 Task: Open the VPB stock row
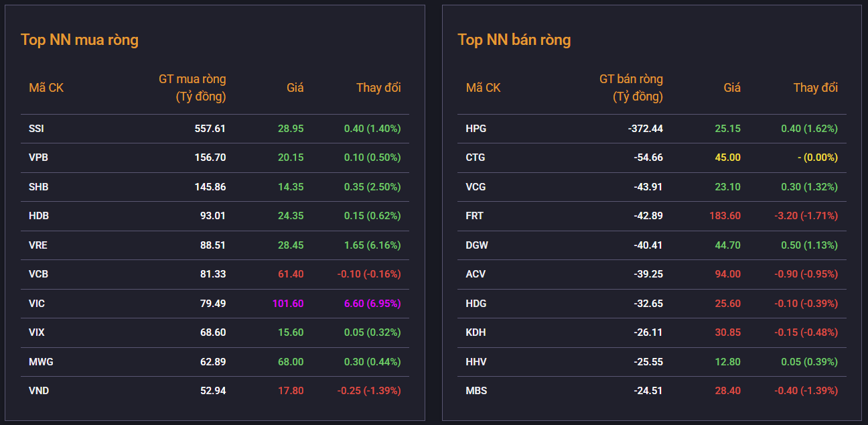[38, 158]
